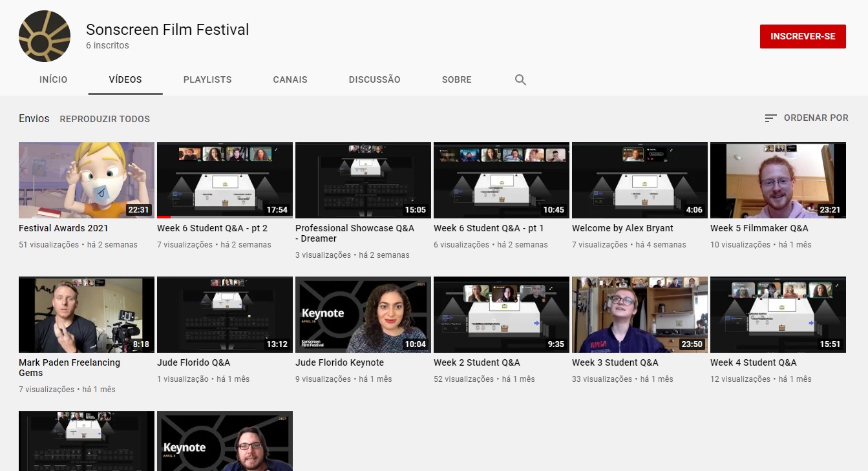Click the Welcome by Alex Bryant title
868x471 pixels.
coord(622,228)
